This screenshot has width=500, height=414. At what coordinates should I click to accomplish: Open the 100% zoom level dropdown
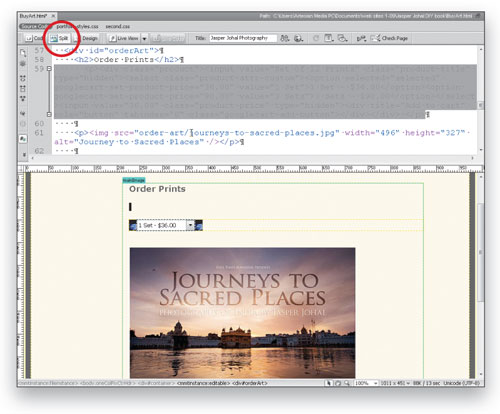[x=366, y=383]
